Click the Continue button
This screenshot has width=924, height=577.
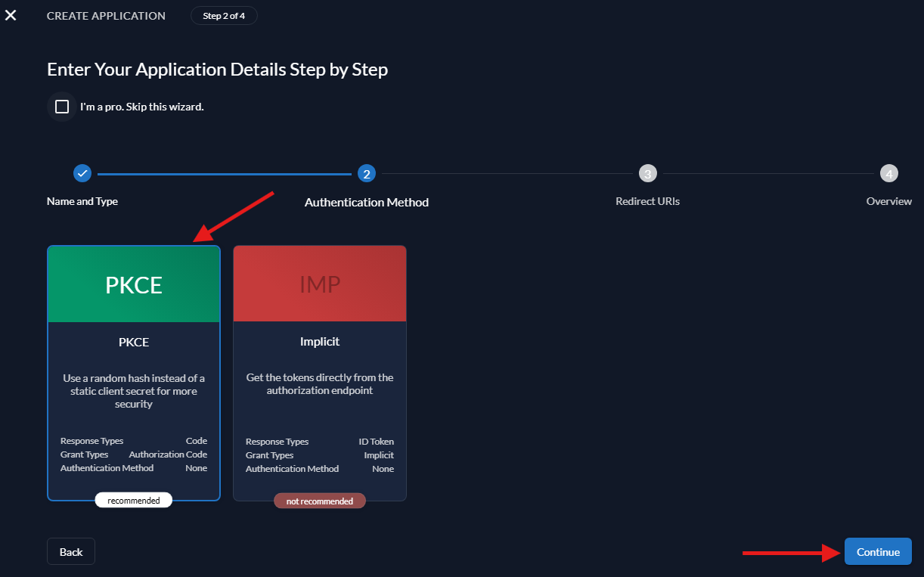[x=877, y=551]
